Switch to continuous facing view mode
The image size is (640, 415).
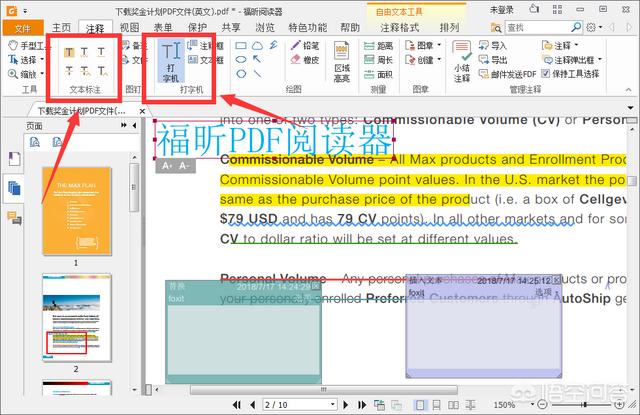coord(470,405)
